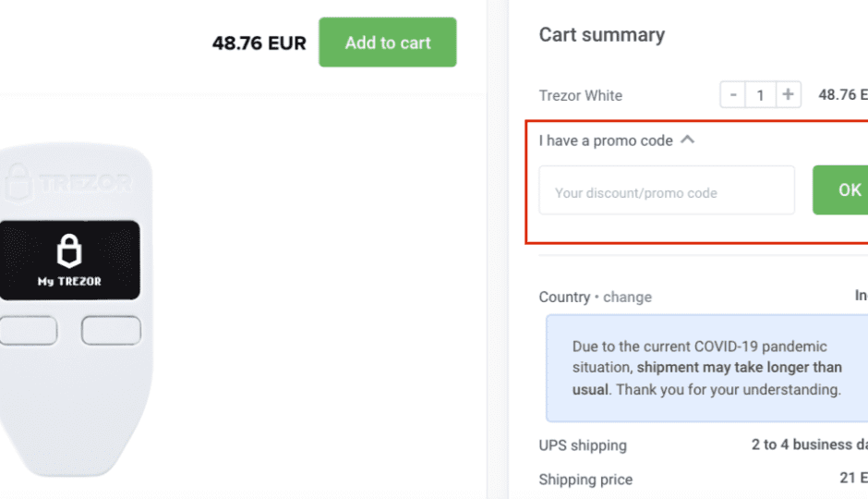Viewport: 868px width, 499px height.
Task: Click the Shipping price label
Action: pos(585,479)
